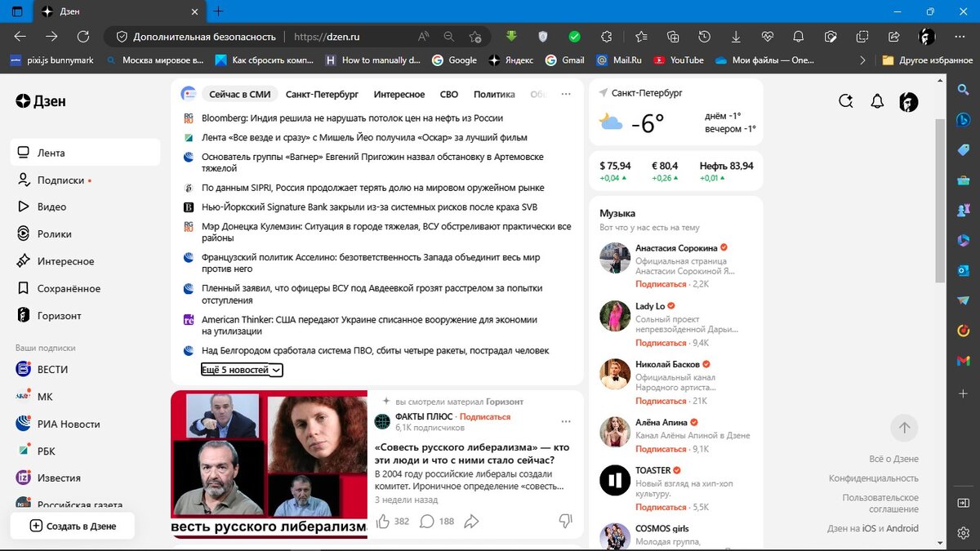
Task: Open browser history clock icon
Action: [x=704, y=37]
